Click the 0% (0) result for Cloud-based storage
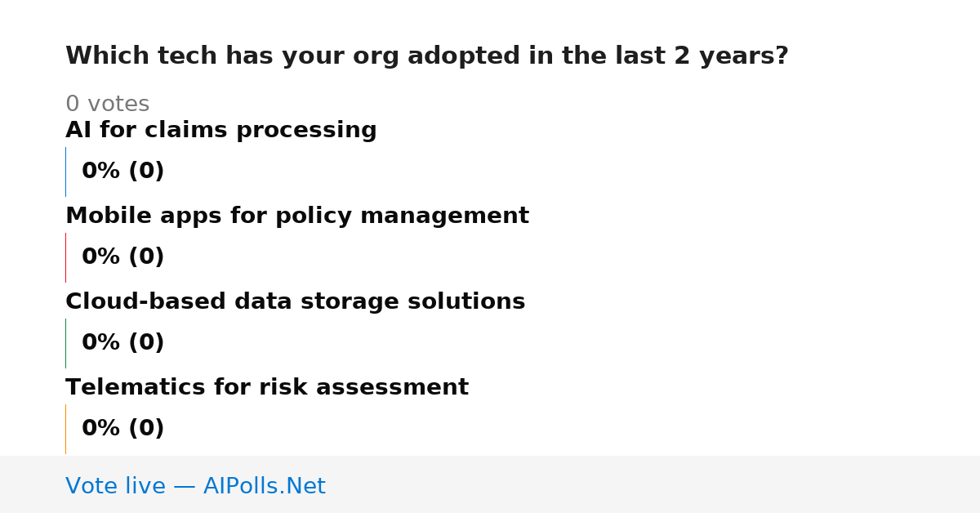The image size is (980, 513). pos(123,343)
